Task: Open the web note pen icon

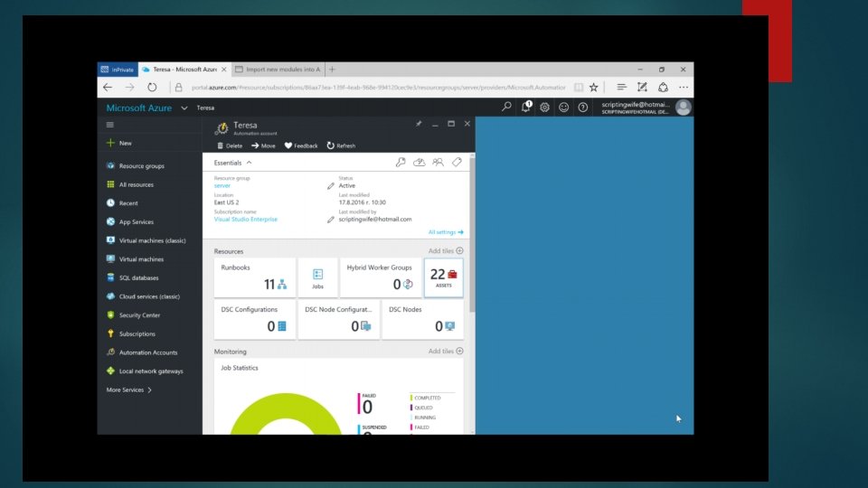Action: (x=642, y=88)
